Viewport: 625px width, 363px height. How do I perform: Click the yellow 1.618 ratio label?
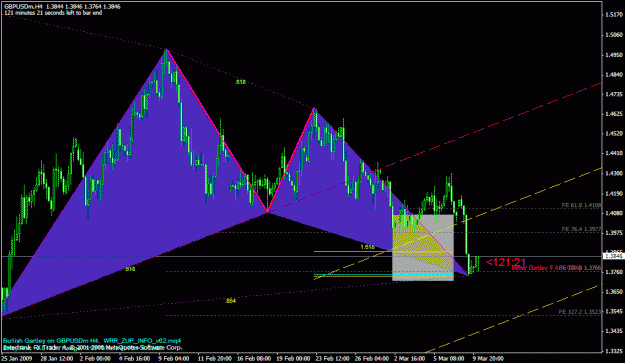pyautogui.click(x=368, y=247)
